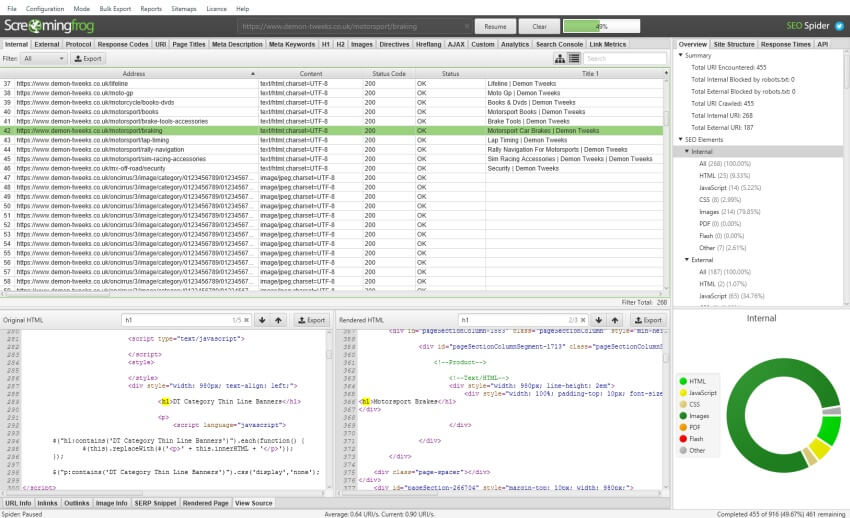
Task: Click the PDF orange legend swatch
Action: (683, 427)
